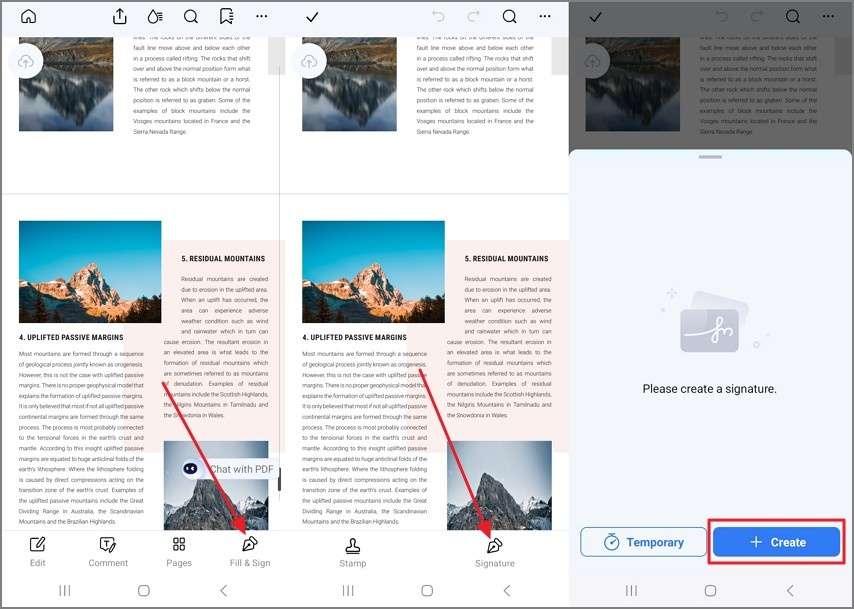Image resolution: width=854 pixels, height=609 pixels.
Task: Select the Edit tool in bottom bar
Action: (x=38, y=552)
